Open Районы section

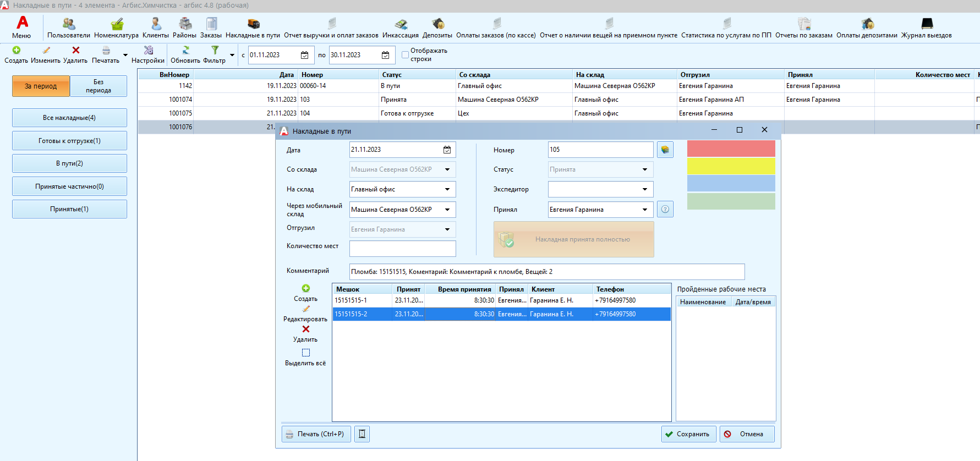click(184, 28)
